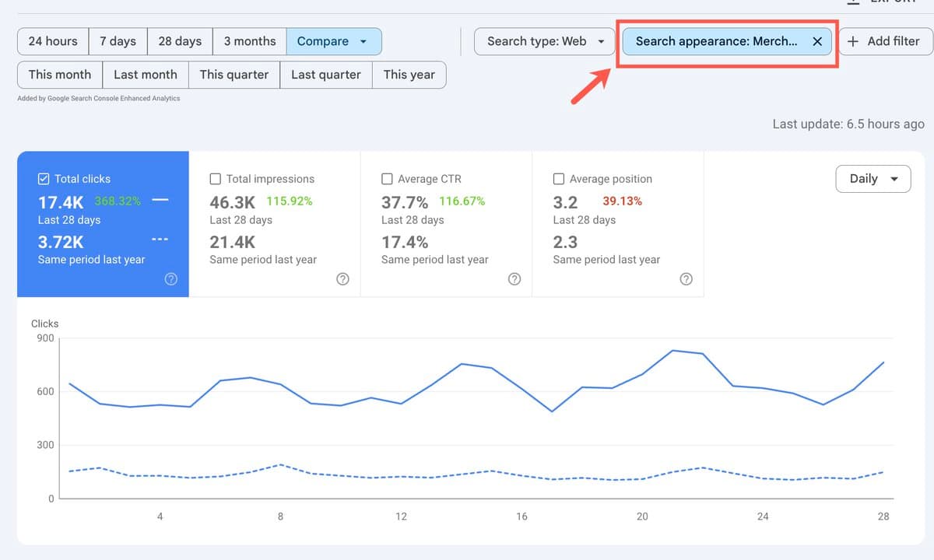View help for Total clicks

click(170, 278)
